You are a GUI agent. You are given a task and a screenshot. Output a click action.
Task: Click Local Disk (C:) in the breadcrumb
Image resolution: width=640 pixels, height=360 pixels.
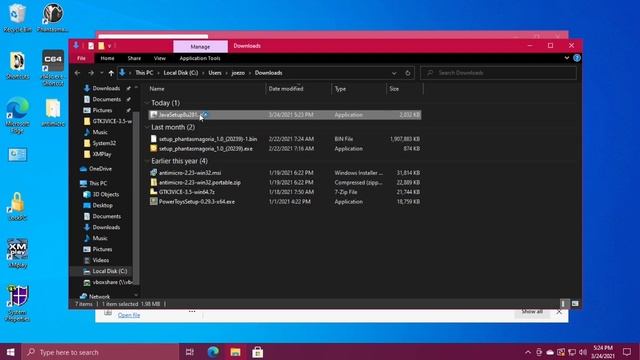click(180, 73)
